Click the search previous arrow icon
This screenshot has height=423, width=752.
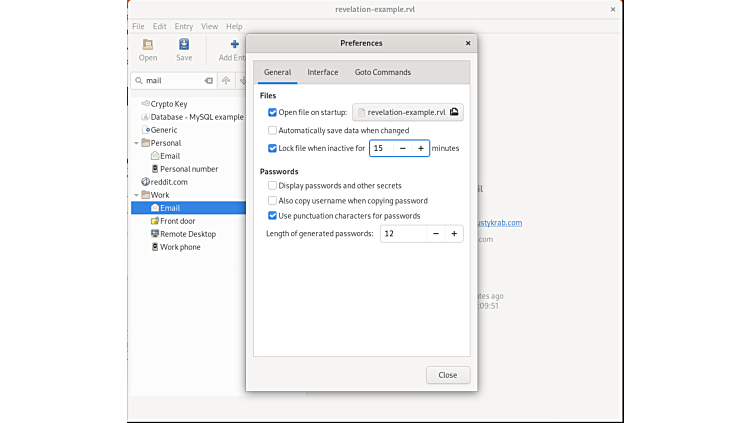[226, 80]
